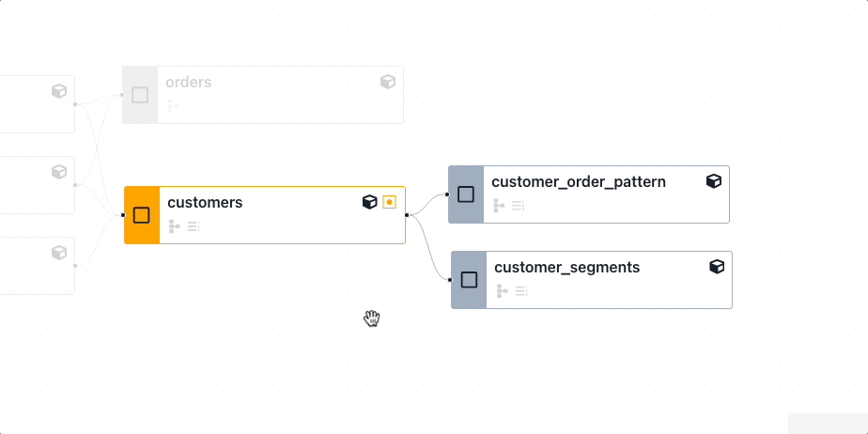Select the customers model name
Image resolution: width=868 pixels, height=434 pixels.
pos(205,202)
